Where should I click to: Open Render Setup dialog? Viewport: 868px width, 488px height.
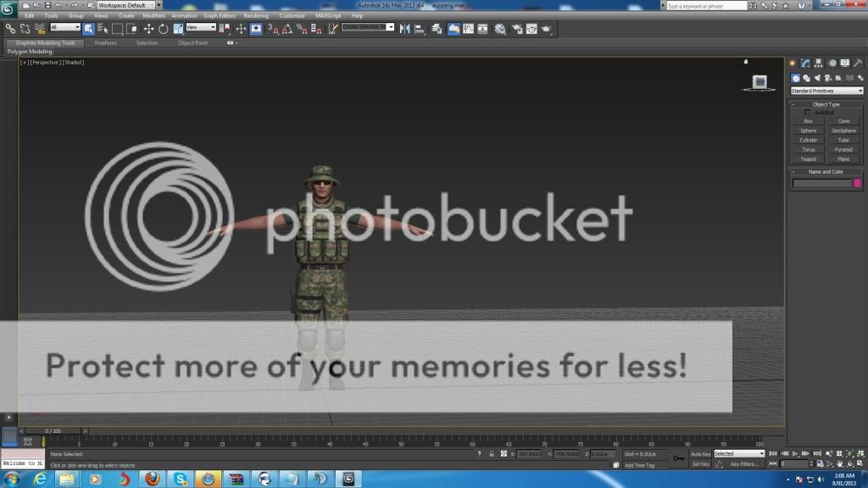pyautogui.click(x=517, y=29)
